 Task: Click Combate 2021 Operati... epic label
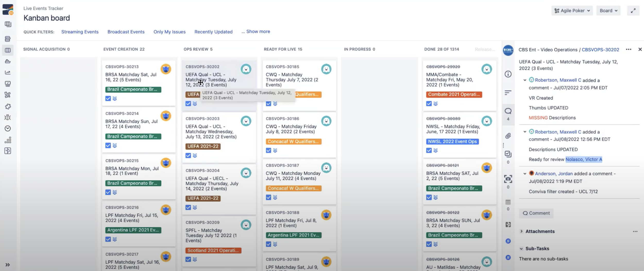[454, 94]
